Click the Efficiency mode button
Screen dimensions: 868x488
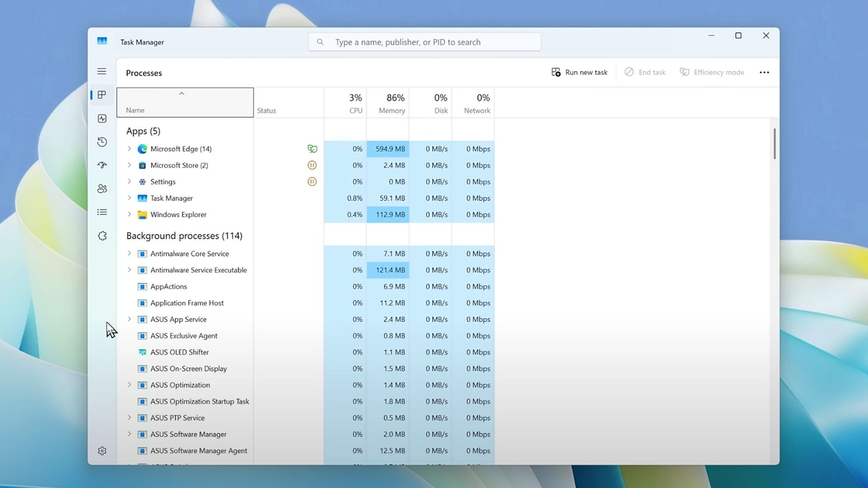tap(712, 72)
